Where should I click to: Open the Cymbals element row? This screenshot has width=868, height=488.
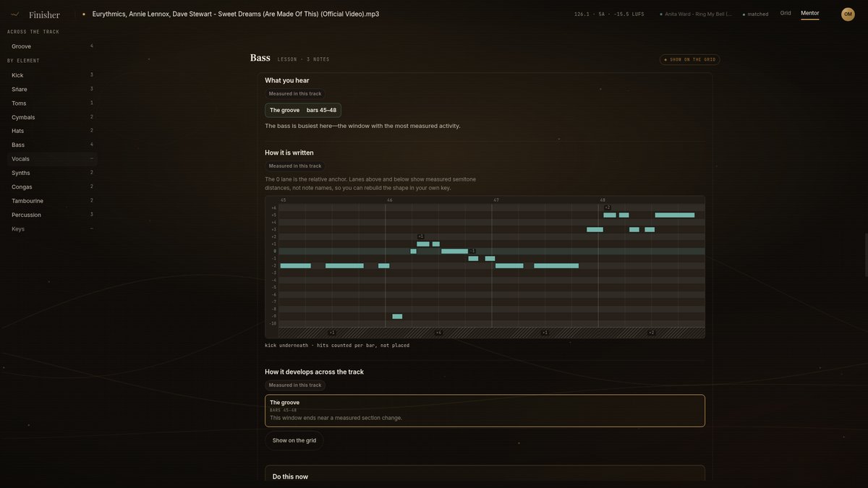52,117
